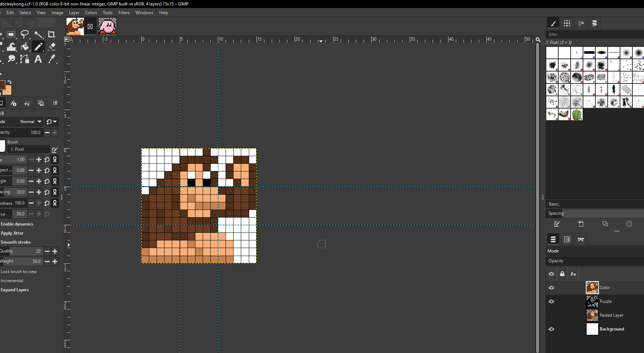
Task: Open the Tools menu
Action: tap(108, 13)
